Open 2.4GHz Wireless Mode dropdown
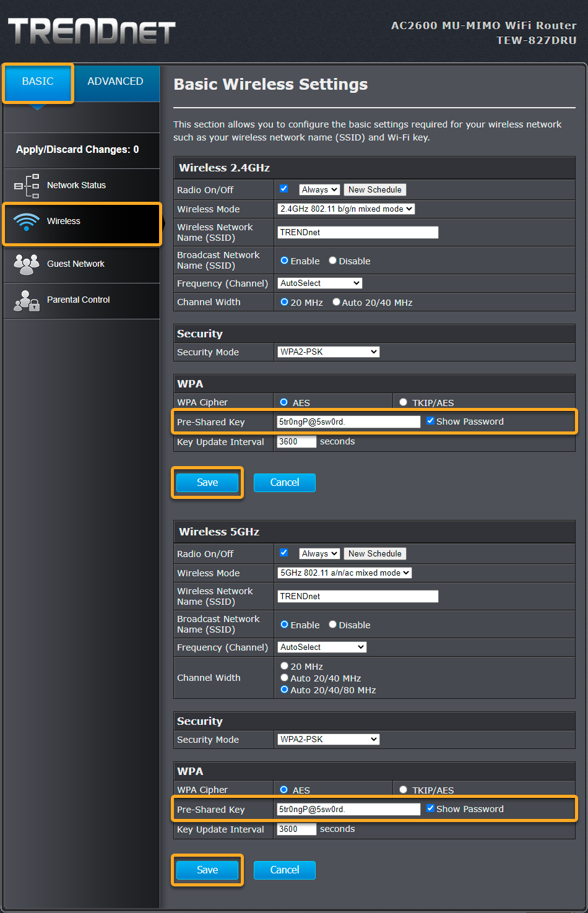 [x=346, y=209]
